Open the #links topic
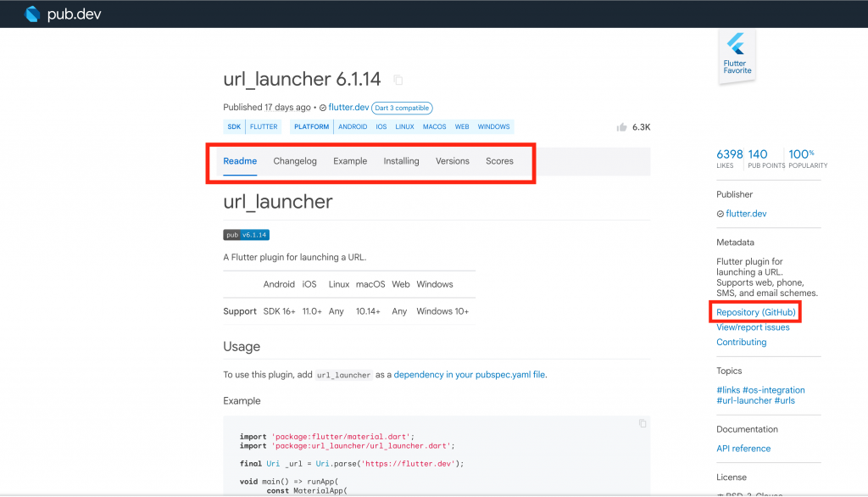This screenshot has width=868, height=497. click(x=728, y=390)
